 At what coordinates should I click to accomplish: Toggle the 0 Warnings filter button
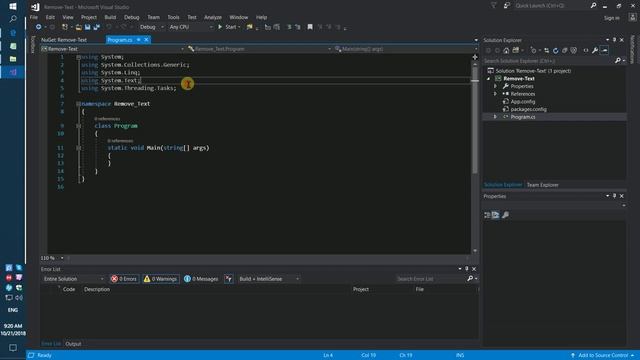point(160,279)
